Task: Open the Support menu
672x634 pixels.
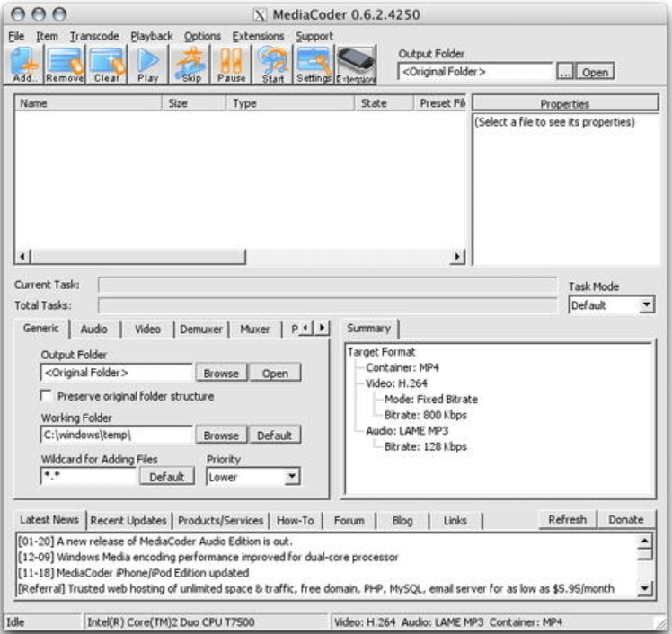Action: [x=314, y=36]
